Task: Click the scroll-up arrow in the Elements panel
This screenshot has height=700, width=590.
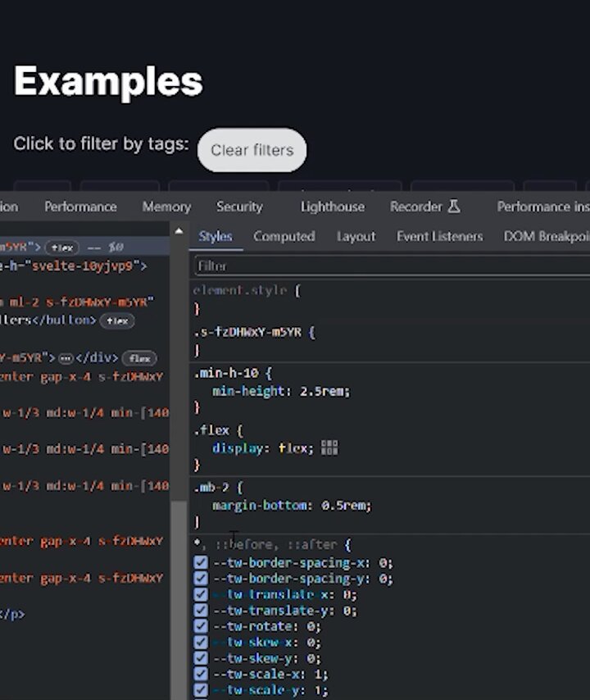Action: tap(179, 231)
